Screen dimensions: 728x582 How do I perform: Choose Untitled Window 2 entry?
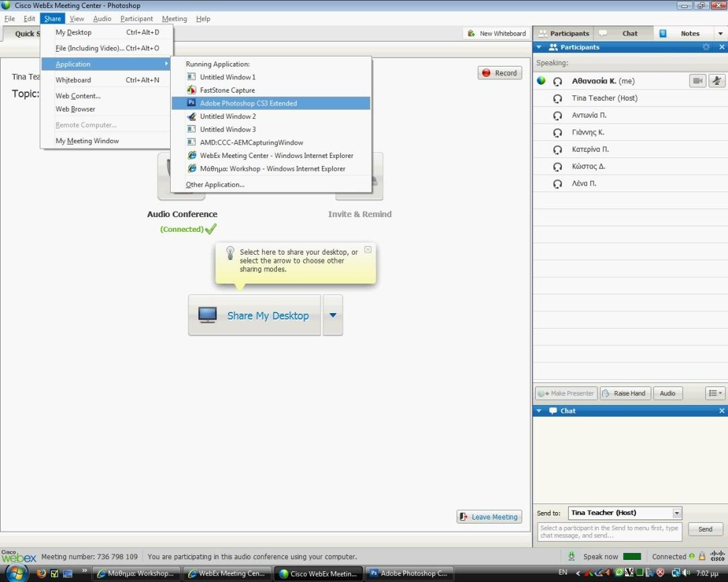point(271,116)
